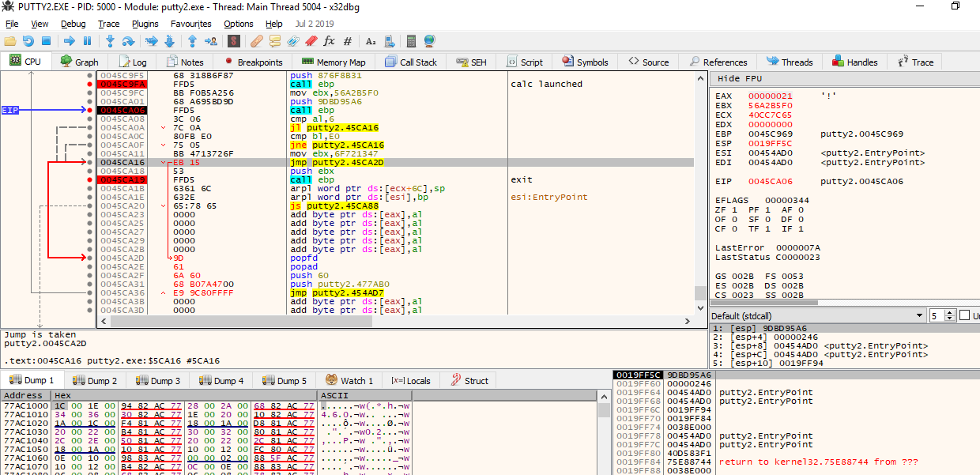This screenshot has width=980, height=475.
Task: Open the Scylla plugin icon
Action: [x=234, y=41]
